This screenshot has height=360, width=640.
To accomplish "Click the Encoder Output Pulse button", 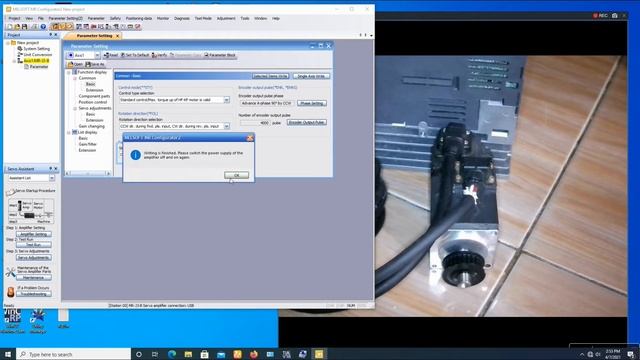I will coord(307,122).
